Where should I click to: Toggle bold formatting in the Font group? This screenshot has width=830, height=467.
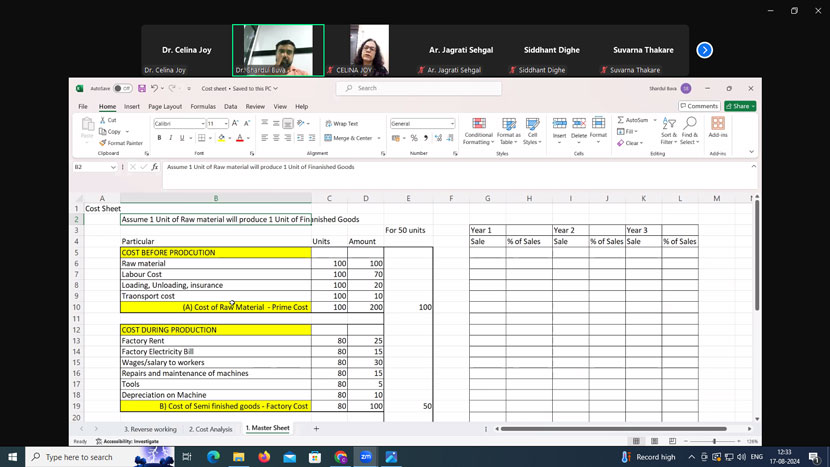159,138
